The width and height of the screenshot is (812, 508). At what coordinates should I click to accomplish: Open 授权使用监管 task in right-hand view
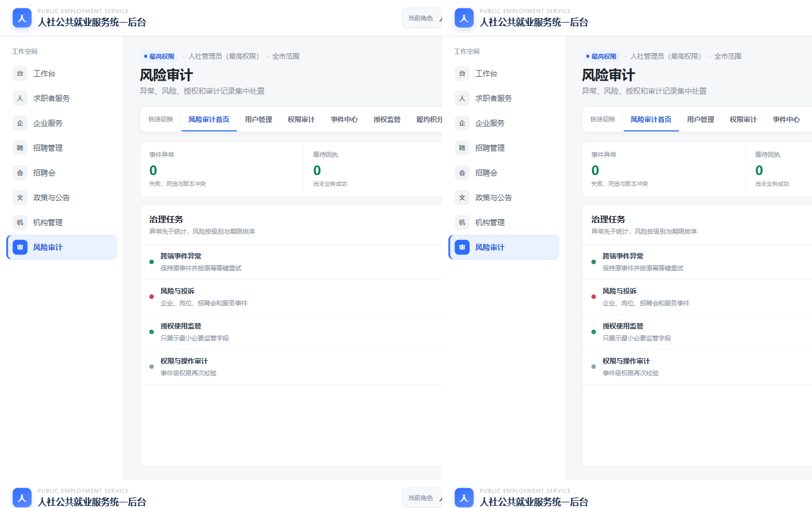pyautogui.click(x=697, y=332)
